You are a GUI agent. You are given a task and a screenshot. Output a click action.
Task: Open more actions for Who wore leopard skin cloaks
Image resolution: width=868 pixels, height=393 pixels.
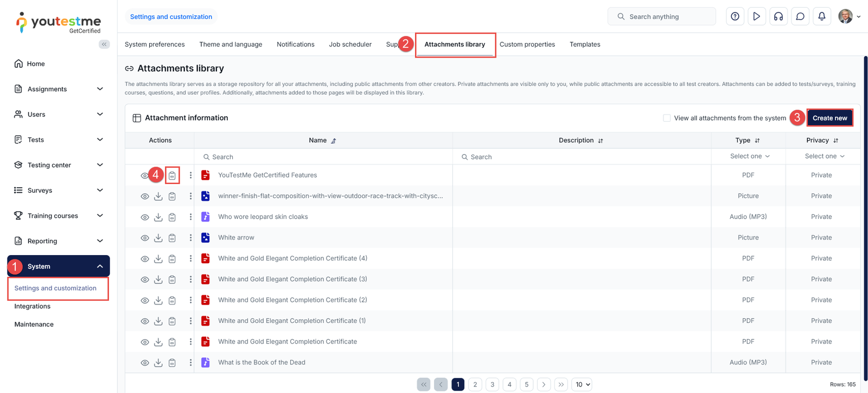click(190, 217)
